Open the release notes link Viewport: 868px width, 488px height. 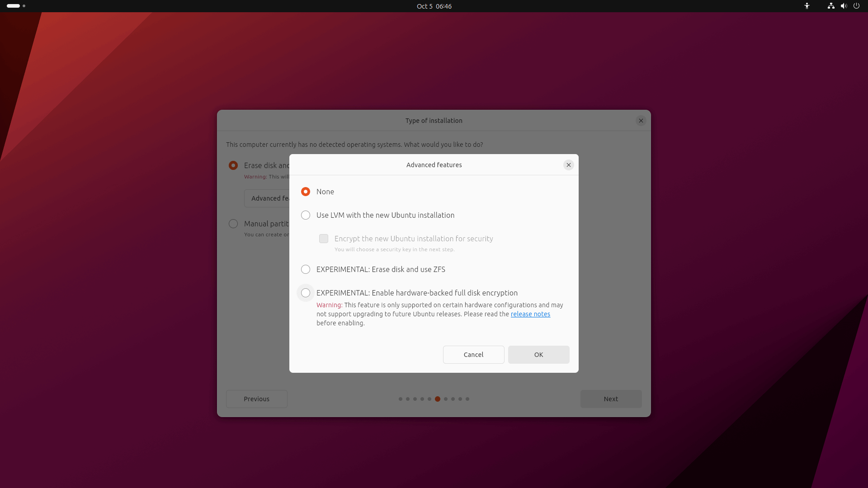point(530,314)
